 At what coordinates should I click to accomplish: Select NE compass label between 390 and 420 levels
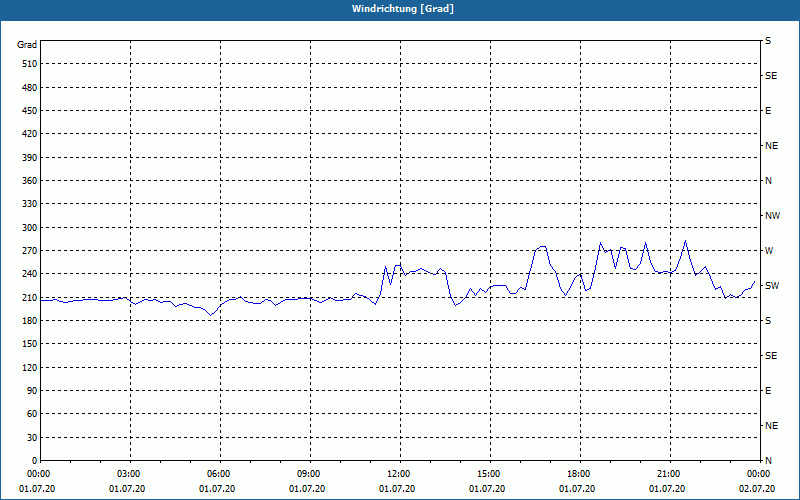[771, 146]
